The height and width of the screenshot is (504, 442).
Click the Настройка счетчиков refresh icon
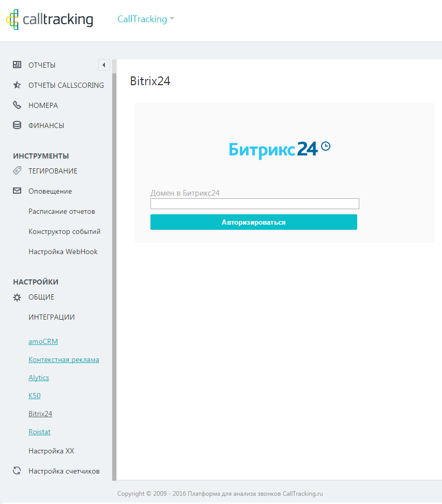(x=16, y=470)
